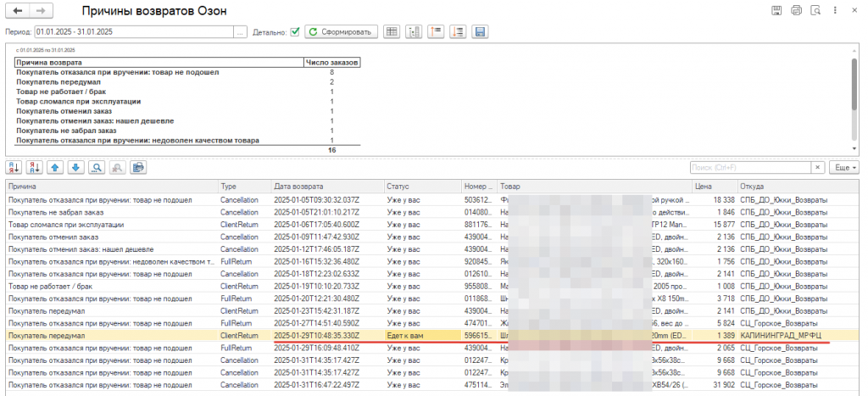Go forward with the right arrow button
The image size is (868, 396).
40,10
